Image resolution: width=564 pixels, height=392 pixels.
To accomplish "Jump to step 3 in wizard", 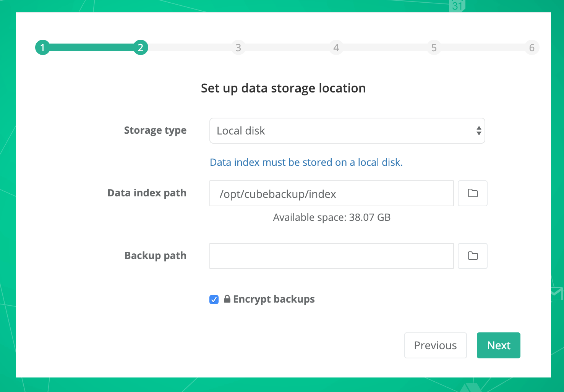I will point(238,47).
